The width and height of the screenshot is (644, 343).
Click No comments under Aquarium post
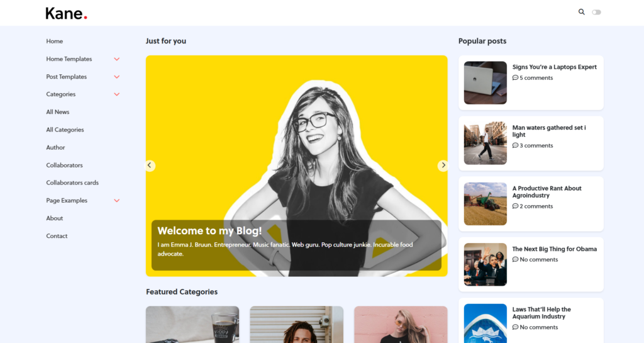tap(535, 327)
